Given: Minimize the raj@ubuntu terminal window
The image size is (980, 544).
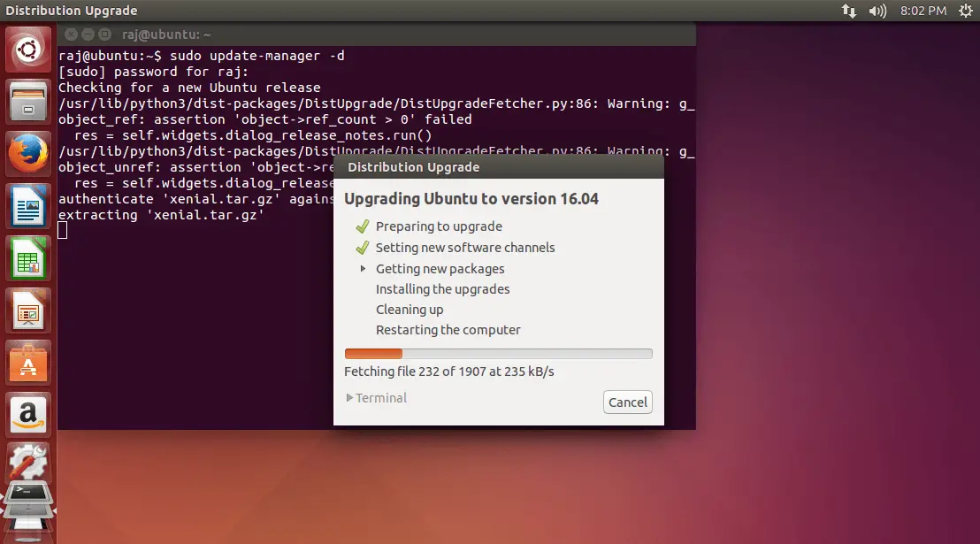Looking at the screenshot, I should [88, 34].
